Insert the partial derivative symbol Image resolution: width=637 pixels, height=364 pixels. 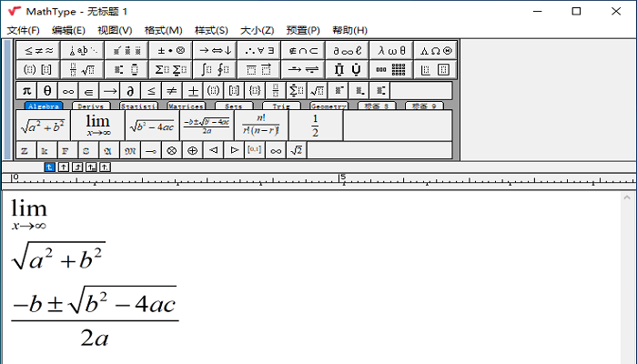(x=130, y=91)
